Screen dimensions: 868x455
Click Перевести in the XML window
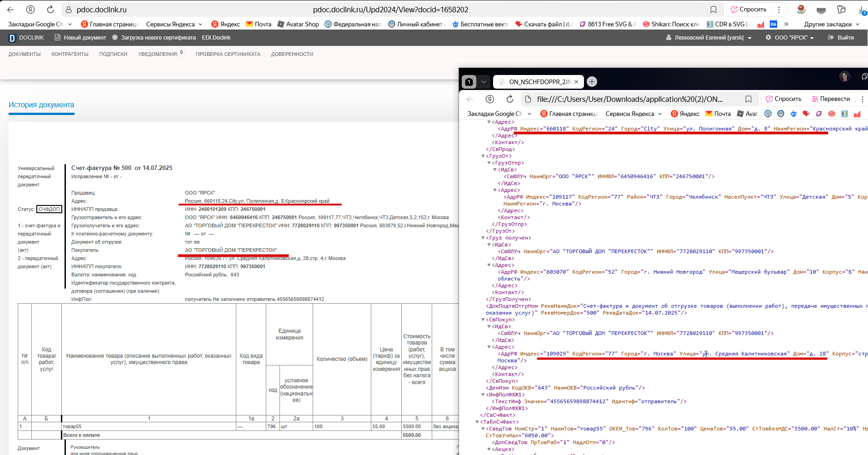831,99
